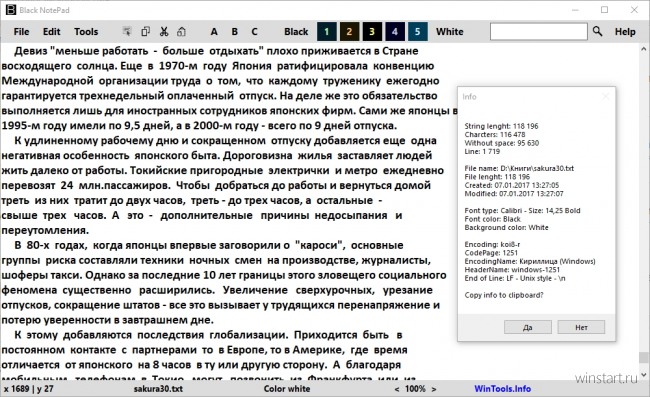
Task: Apply color scheme swatch 1
Action: [x=327, y=31]
